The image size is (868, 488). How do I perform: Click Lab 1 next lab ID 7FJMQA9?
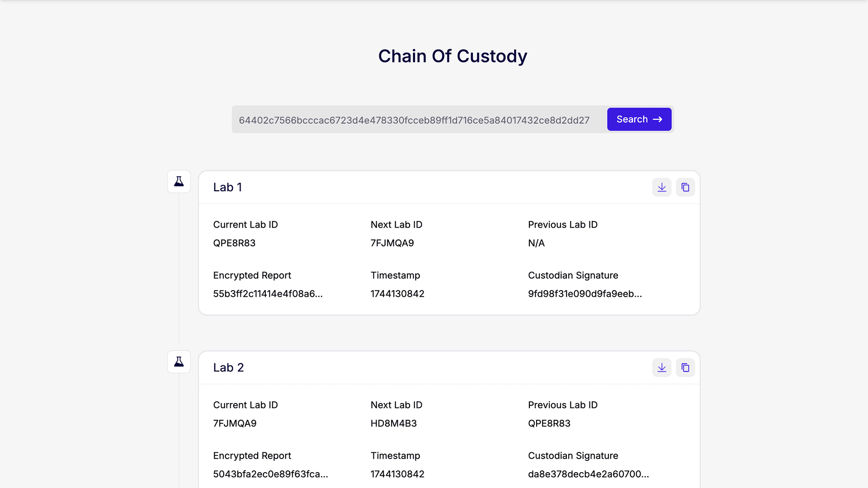[392, 243]
